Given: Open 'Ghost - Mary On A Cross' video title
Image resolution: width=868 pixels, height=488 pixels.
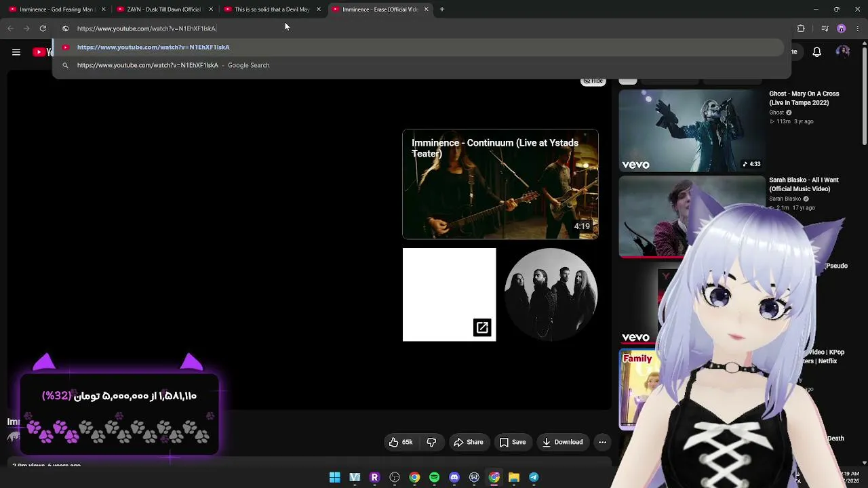Looking at the screenshot, I should [804, 98].
